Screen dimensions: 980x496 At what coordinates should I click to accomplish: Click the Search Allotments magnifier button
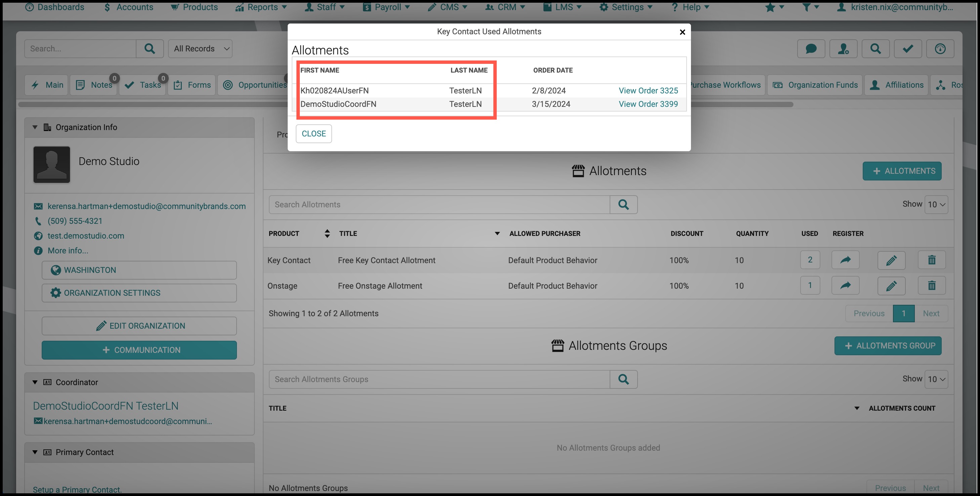[623, 205]
